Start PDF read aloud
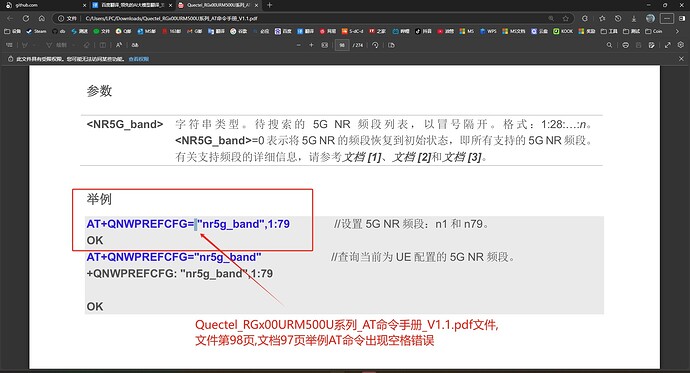690x373 pixels. click(x=119, y=45)
